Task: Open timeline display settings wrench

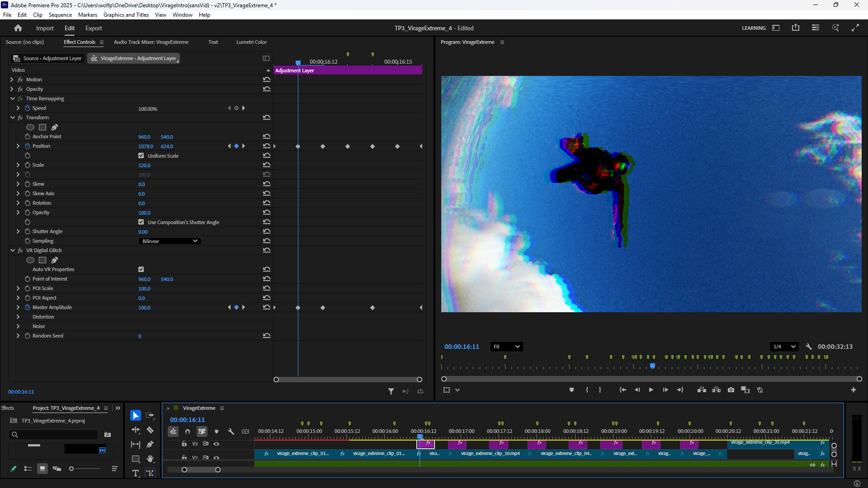Action: coord(231,432)
